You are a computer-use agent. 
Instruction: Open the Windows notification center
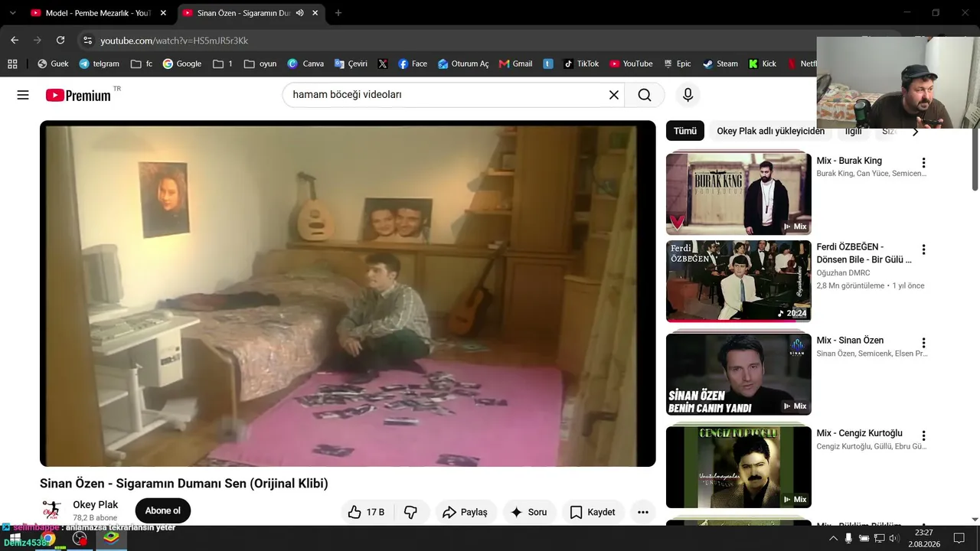pos(959,539)
